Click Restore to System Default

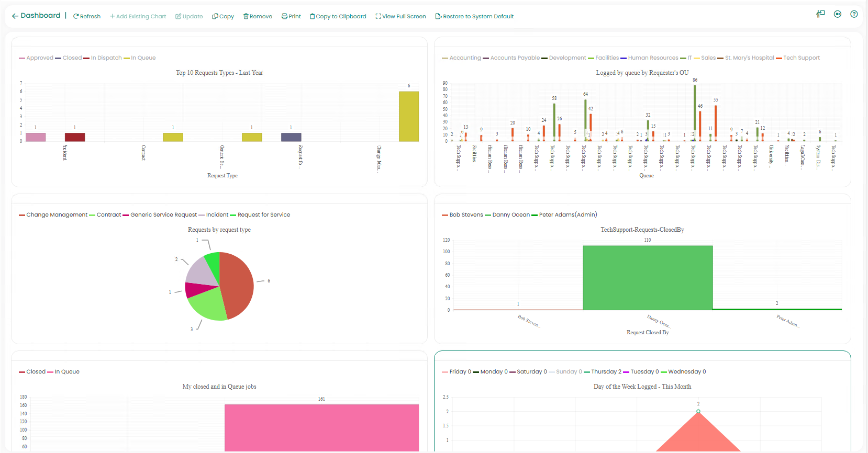474,17
